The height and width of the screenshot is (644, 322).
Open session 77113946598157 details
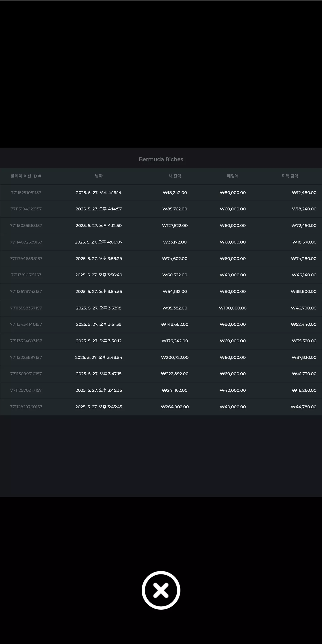[x=26, y=258]
